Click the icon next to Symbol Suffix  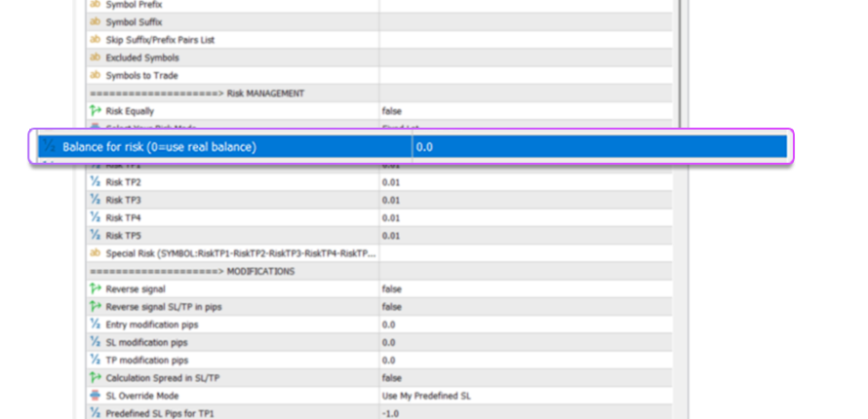click(96, 22)
